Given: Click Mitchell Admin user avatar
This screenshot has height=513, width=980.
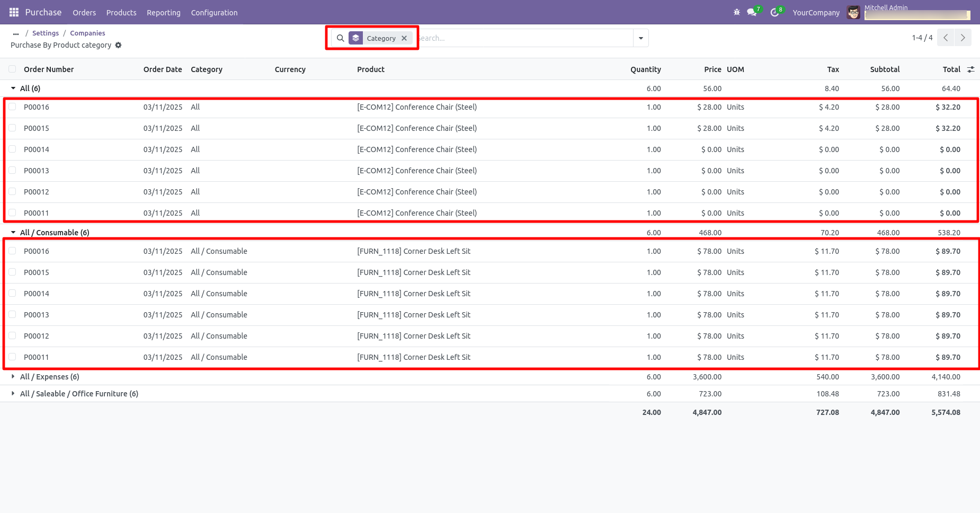Looking at the screenshot, I should click(x=853, y=12).
